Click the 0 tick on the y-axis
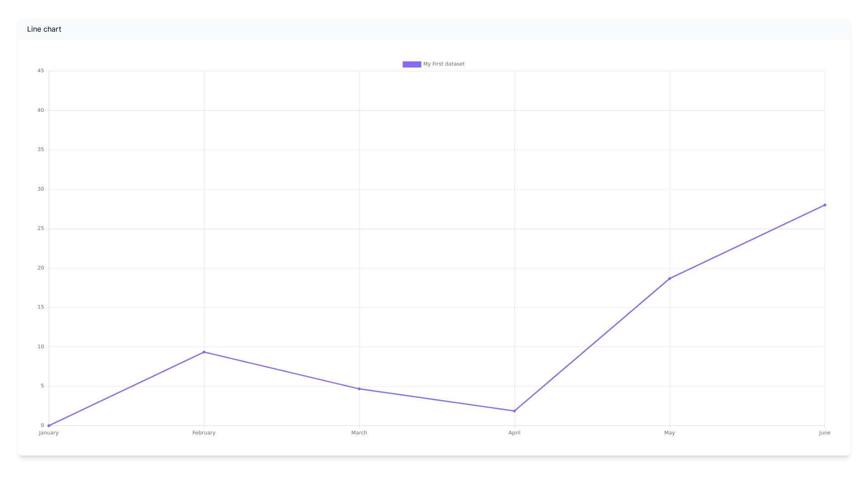Screen dimensions: 868x488 (42, 426)
